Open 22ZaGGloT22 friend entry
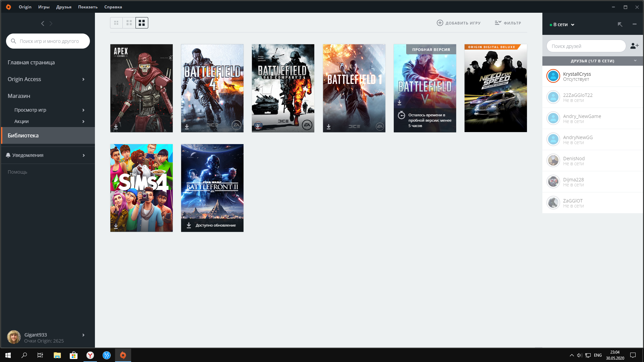 click(593, 97)
